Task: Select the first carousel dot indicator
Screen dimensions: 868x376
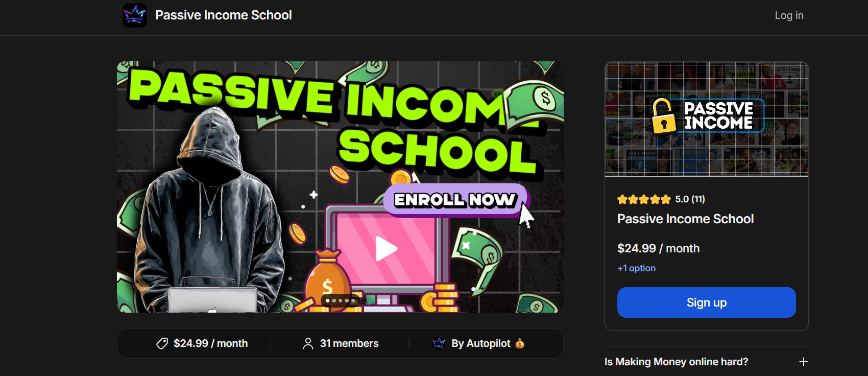Action: coord(328,300)
